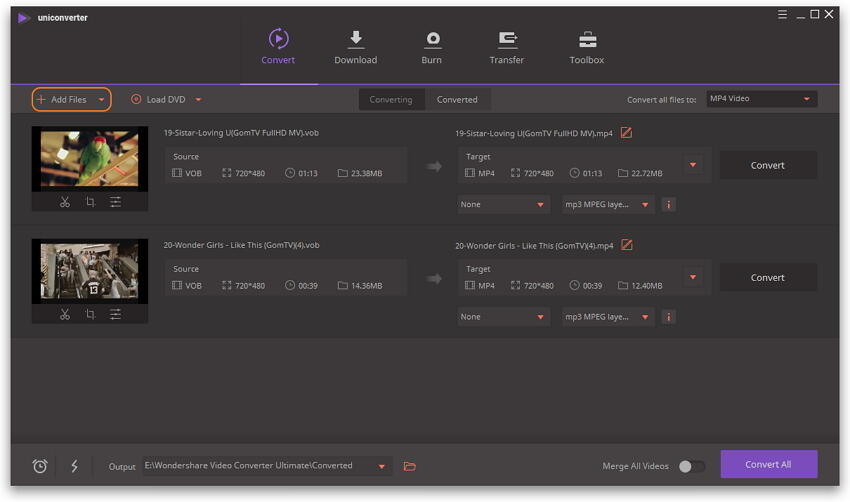Click the Convert all files to label
Image resolution: width=850 pixels, height=502 pixels.
661,100
